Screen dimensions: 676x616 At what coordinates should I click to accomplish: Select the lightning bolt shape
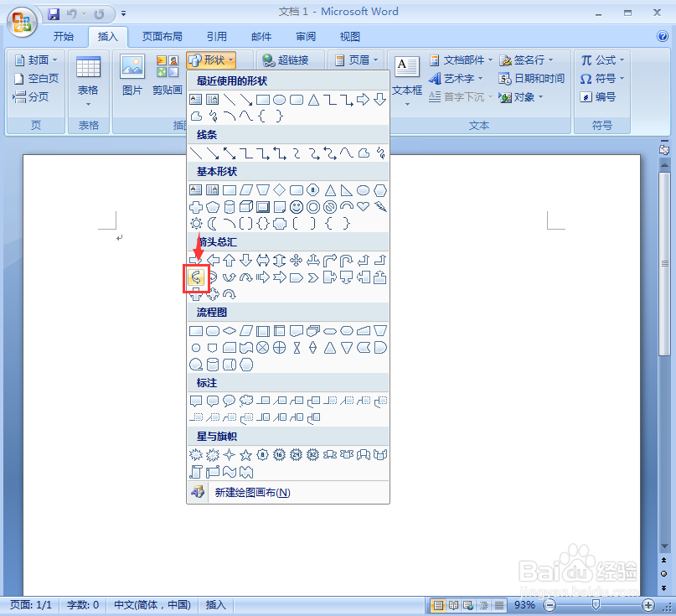(x=380, y=207)
